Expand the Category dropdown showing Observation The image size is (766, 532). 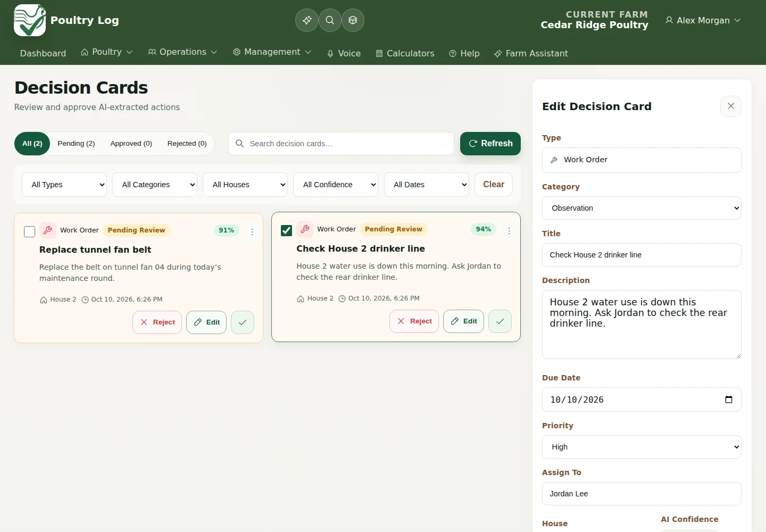(642, 208)
